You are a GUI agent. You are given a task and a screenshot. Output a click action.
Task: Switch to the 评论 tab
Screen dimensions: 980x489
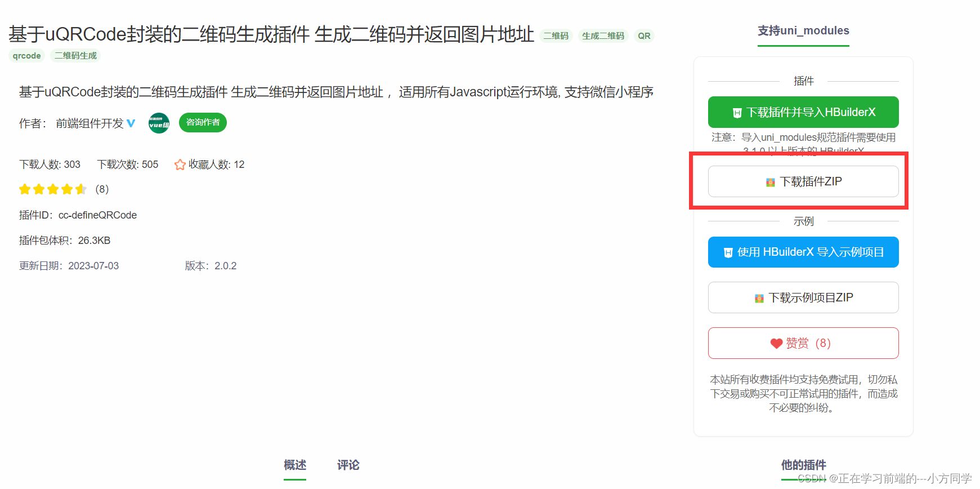point(348,465)
